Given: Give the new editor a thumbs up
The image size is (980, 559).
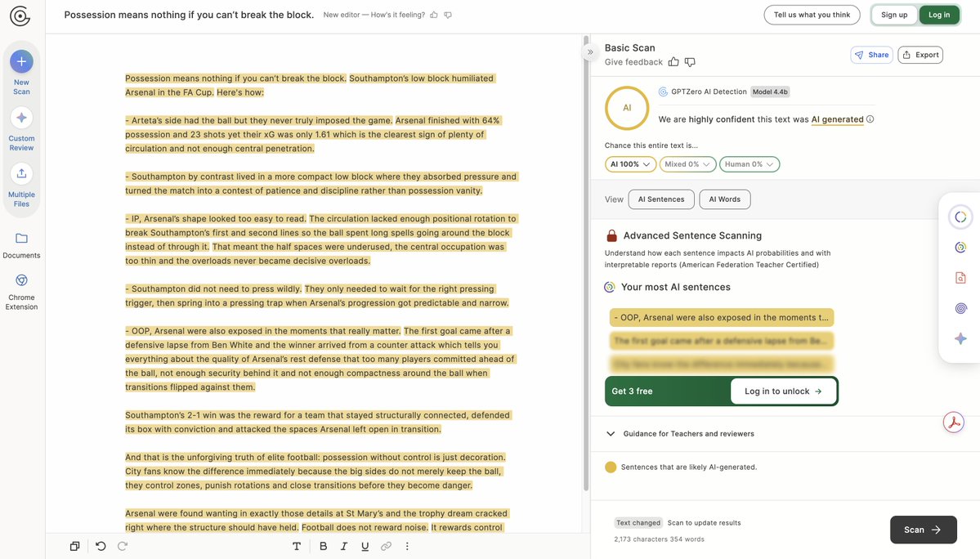Looking at the screenshot, I should coord(434,15).
